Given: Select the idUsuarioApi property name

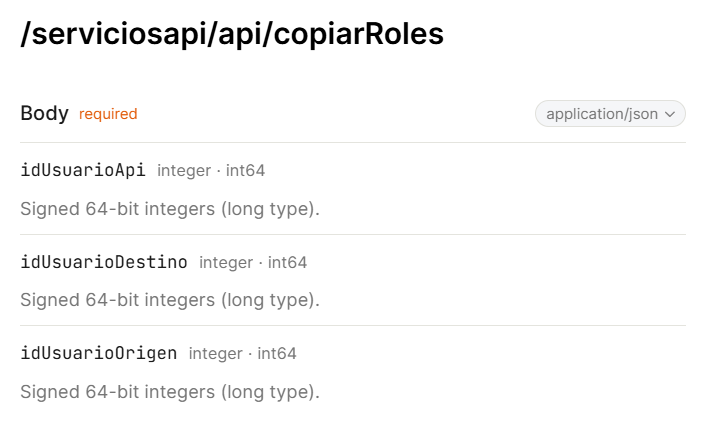Looking at the screenshot, I should (x=83, y=170).
